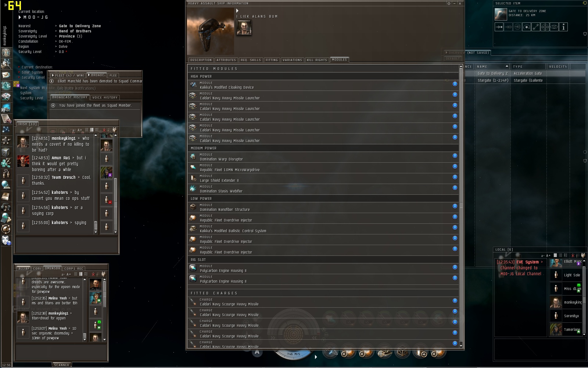Open the character sheet from the sidebar
Screen dimensions: 588x368
click(6, 52)
